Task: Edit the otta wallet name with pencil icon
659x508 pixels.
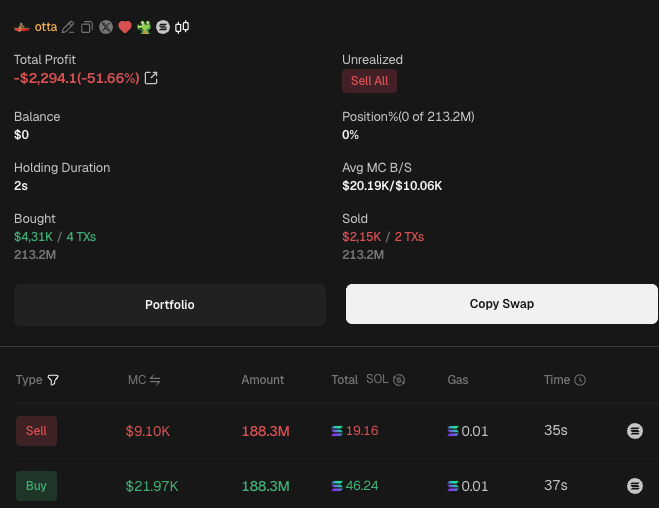Action: [68, 27]
